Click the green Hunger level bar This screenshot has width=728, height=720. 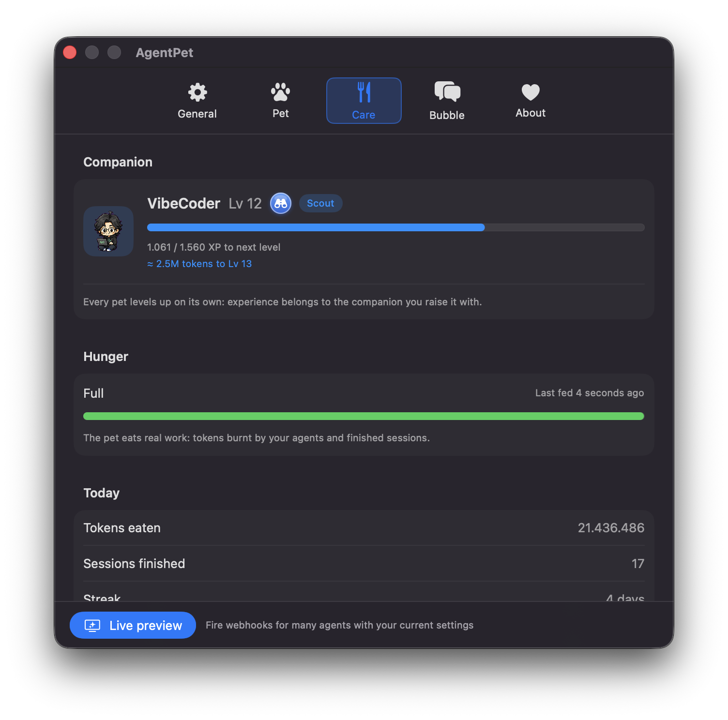coord(364,416)
